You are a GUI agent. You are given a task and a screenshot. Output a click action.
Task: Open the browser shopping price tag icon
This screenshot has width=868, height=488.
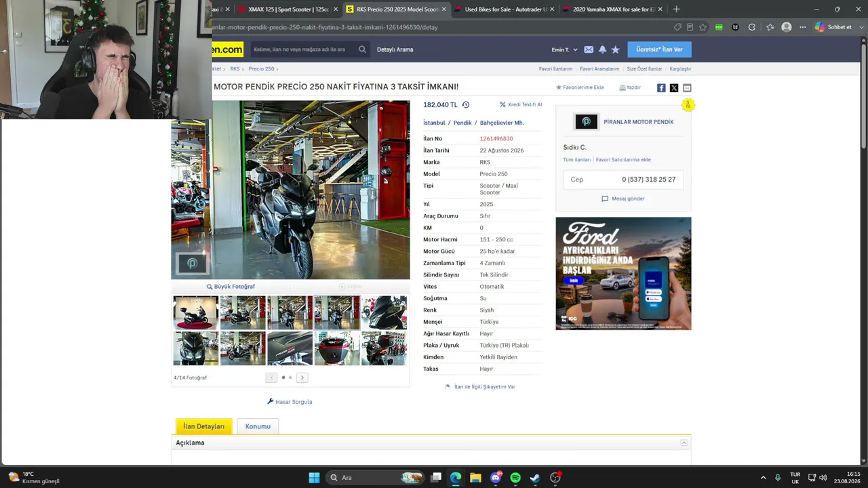[x=677, y=27]
